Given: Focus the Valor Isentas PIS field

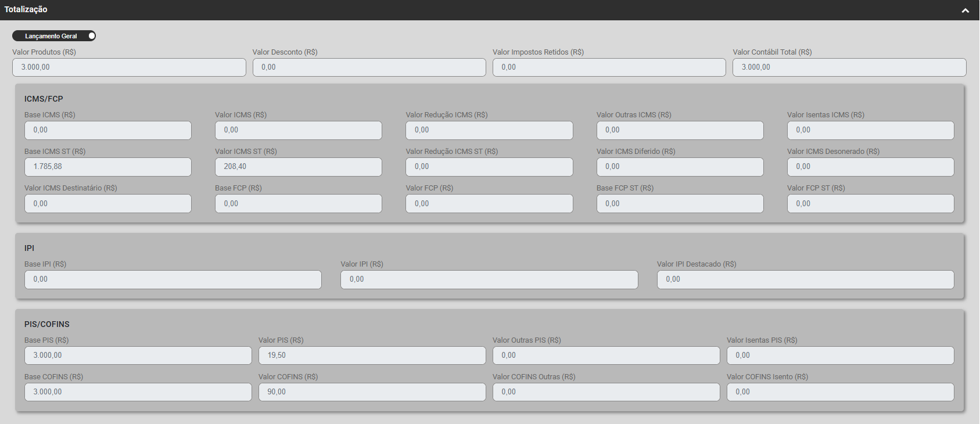Looking at the screenshot, I should click(x=840, y=355).
